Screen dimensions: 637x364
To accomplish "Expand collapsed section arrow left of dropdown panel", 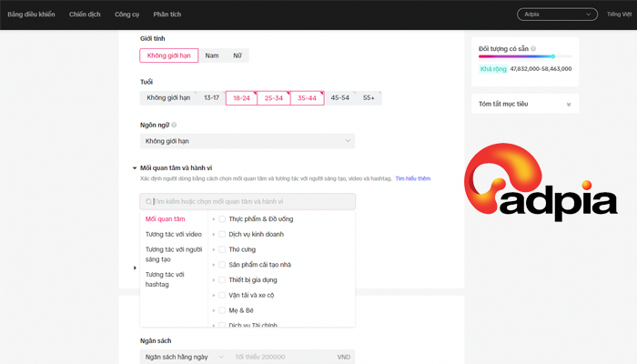I will (x=135, y=268).
